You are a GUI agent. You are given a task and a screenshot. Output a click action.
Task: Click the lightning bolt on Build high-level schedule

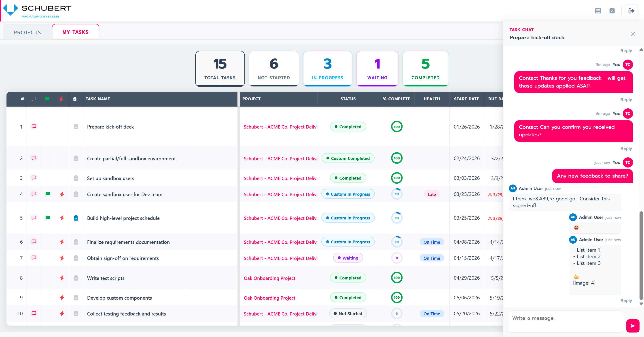point(62,218)
